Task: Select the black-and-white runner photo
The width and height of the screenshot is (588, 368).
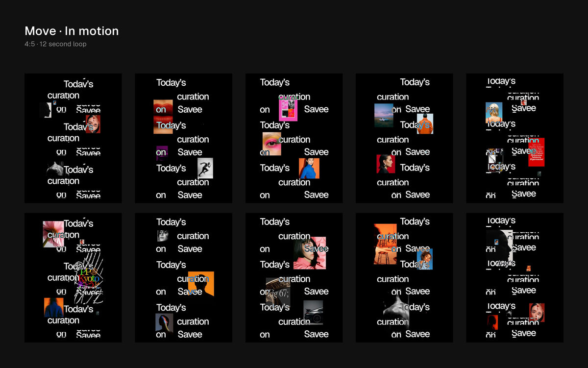Action: (x=205, y=168)
